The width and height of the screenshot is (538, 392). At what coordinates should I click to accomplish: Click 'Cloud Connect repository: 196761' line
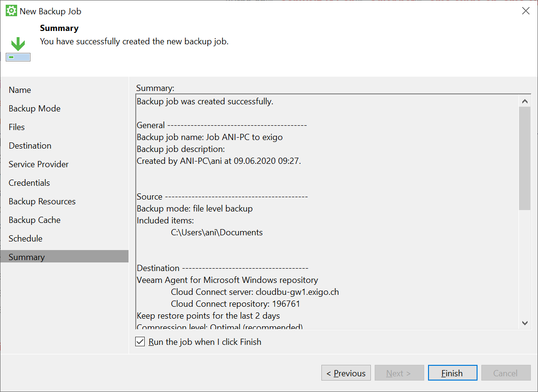235,304
